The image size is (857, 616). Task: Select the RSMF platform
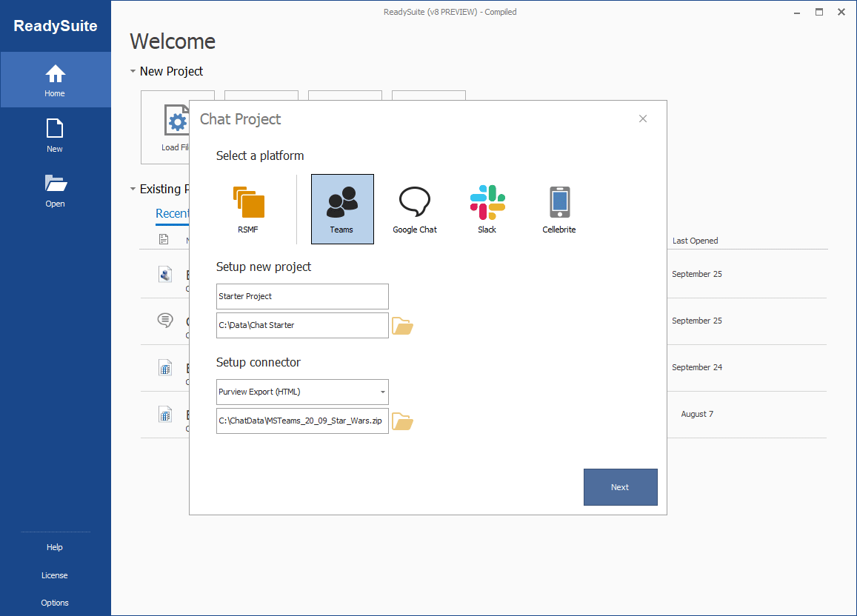click(x=248, y=209)
